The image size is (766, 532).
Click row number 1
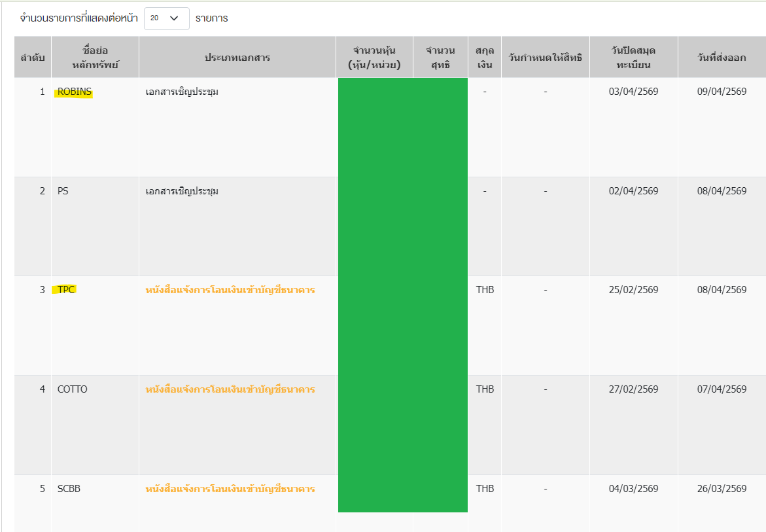[43, 92]
